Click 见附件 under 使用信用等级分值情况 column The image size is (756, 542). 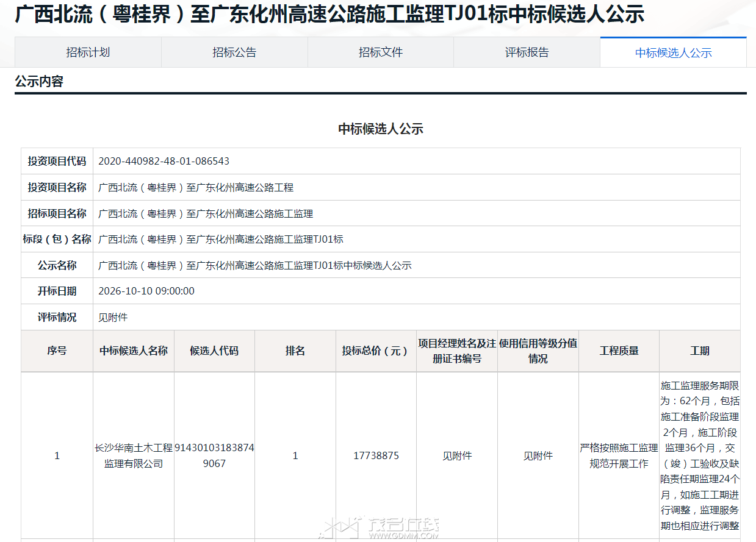click(538, 455)
